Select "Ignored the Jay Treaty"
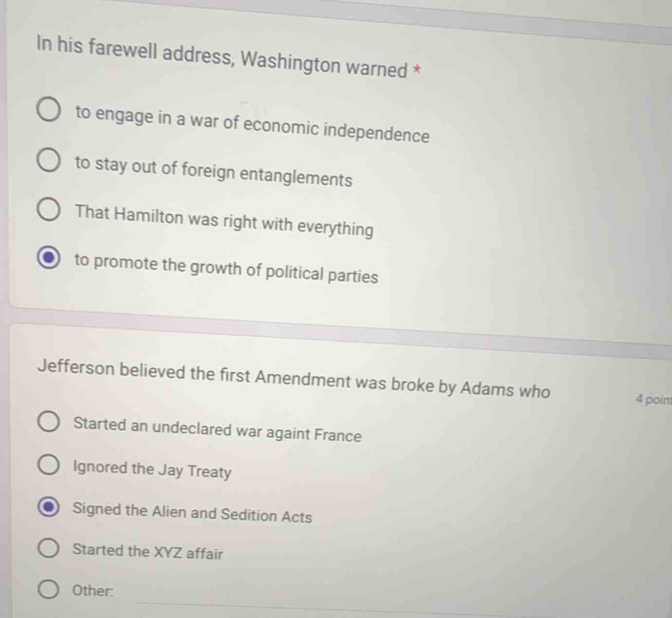The height and width of the screenshot is (618, 672). 49,465
